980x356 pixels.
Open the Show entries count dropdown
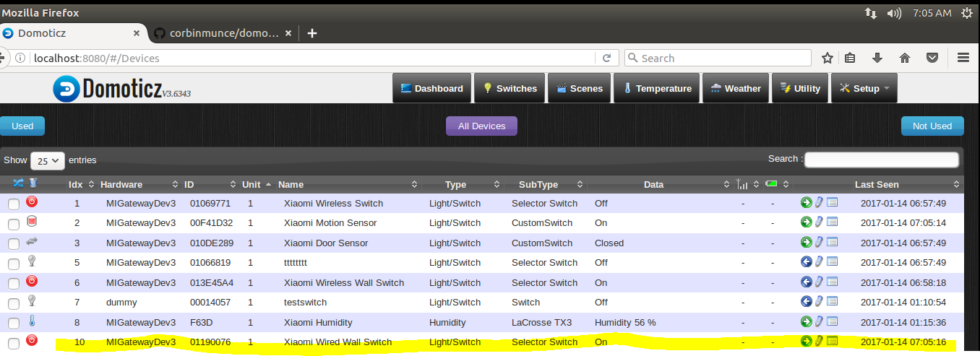tap(48, 160)
